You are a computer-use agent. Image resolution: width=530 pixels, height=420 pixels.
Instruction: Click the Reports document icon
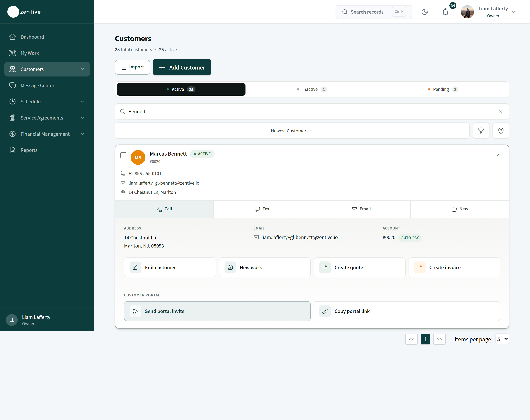pos(13,150)
